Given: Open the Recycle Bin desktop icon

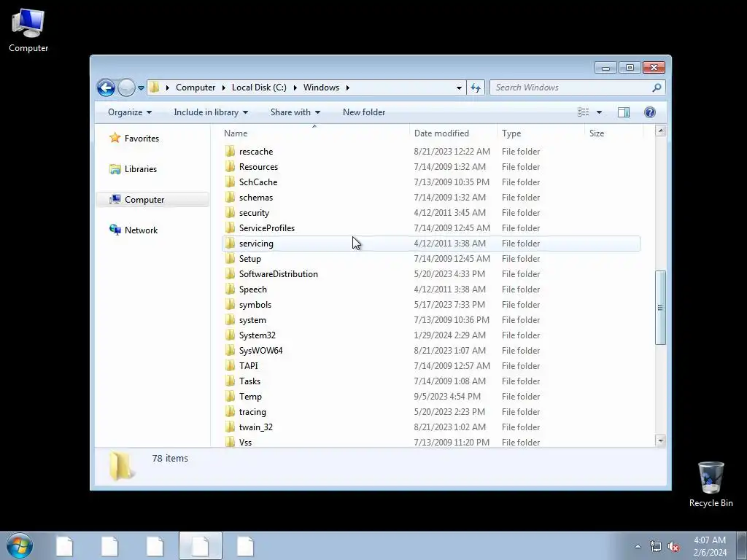Looking at the screenshot, I should 711,484.
